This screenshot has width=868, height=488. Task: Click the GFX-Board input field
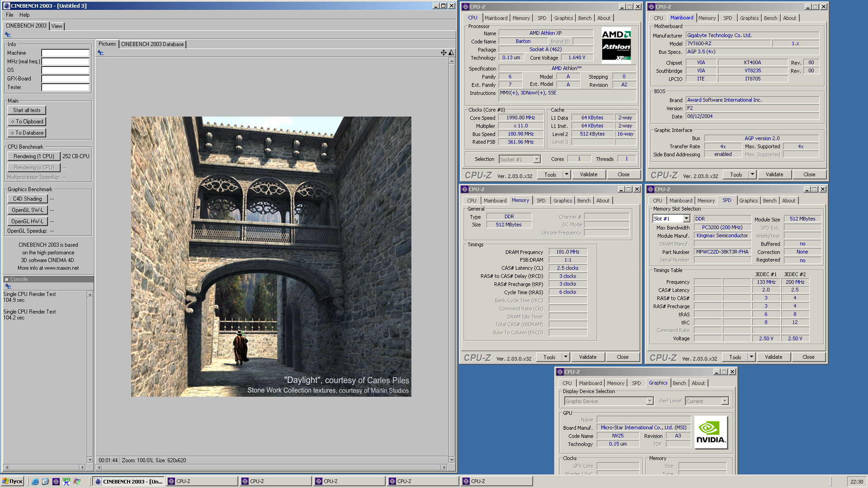coord(65,79)
